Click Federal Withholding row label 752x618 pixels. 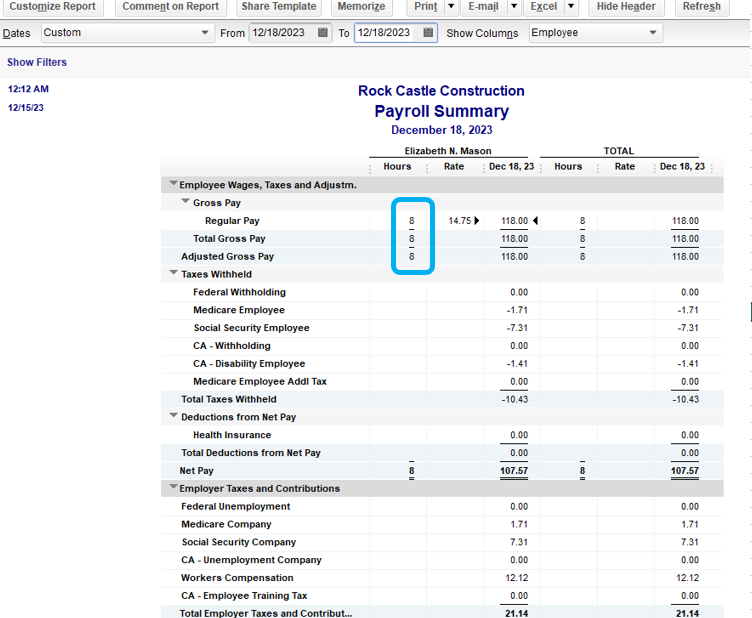[x=239, y=292]
